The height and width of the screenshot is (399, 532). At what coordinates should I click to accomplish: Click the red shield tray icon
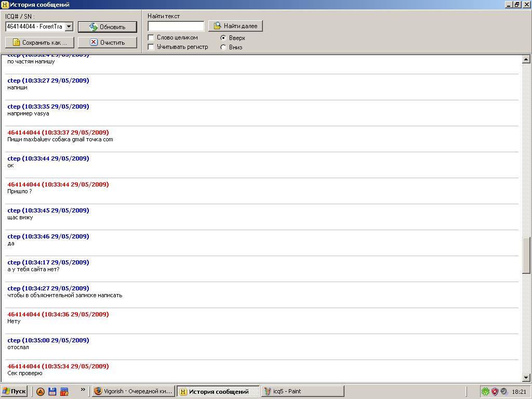[x=495, y=392]
